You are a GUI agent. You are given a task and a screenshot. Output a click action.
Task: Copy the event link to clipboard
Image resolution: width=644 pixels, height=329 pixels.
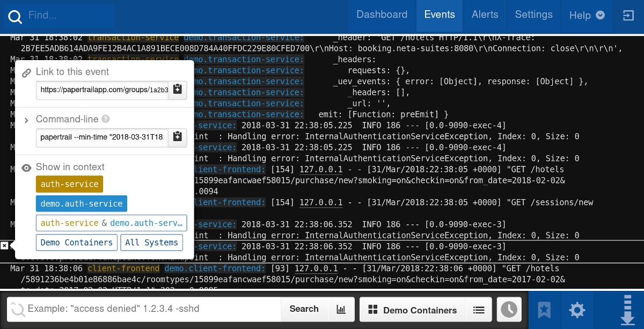tap(178, 90)
